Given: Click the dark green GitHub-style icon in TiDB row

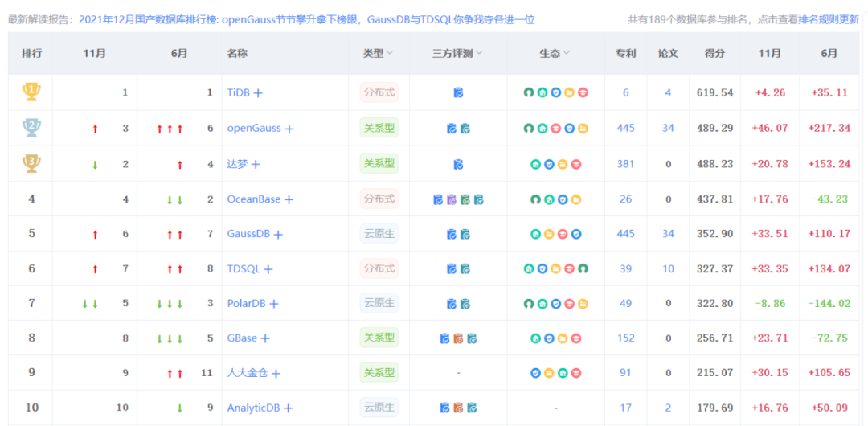Looking at the screenshot, I should [x=529, y=93].
